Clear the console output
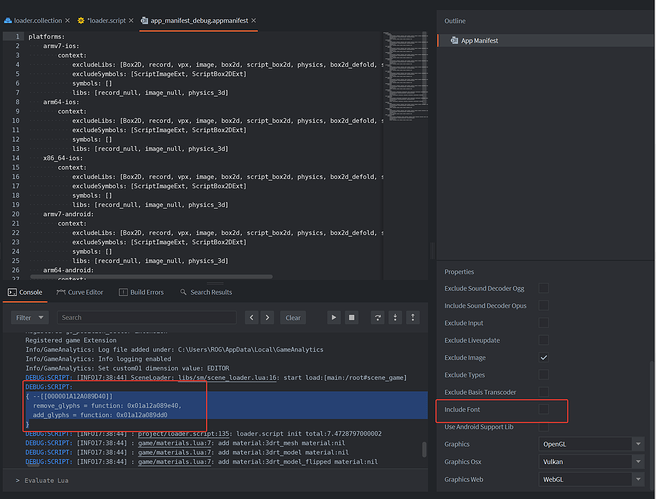 point(293,317)
